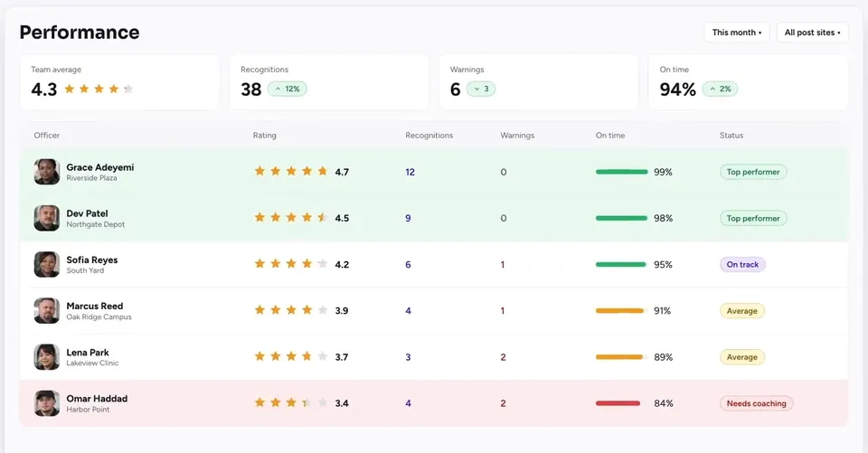Click Dev Patel's 4.5 star rating
The height and width of the screenshot is (453, 868).
coord(290,218)
